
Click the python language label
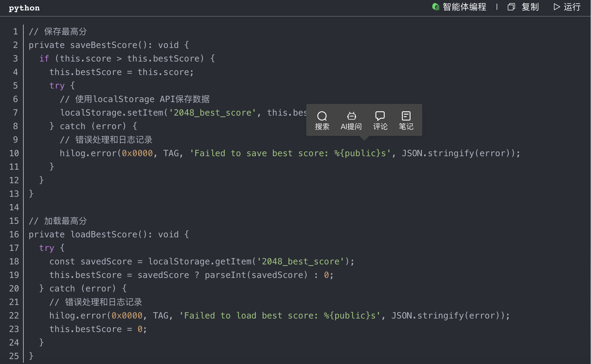tap(24, 8)
